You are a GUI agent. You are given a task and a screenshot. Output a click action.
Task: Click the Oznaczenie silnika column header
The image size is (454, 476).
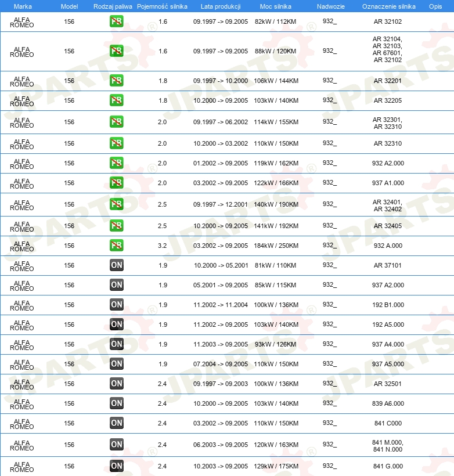point(389,6)
